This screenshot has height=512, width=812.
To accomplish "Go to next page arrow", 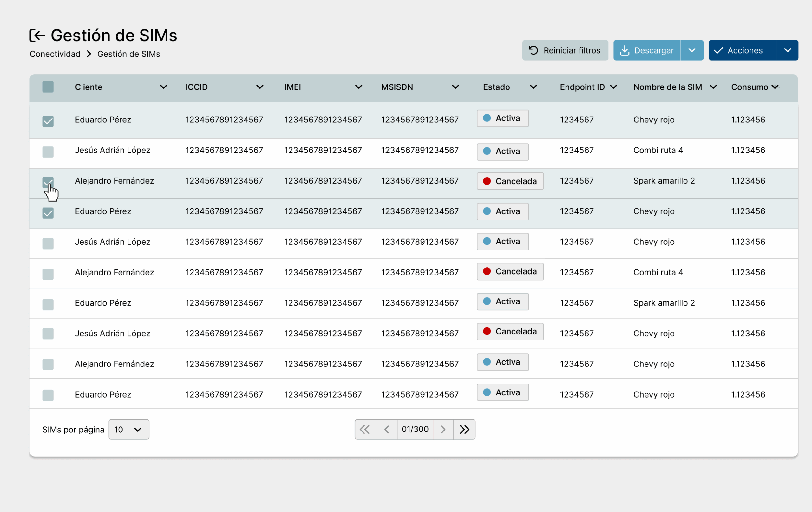I will 443,430.
